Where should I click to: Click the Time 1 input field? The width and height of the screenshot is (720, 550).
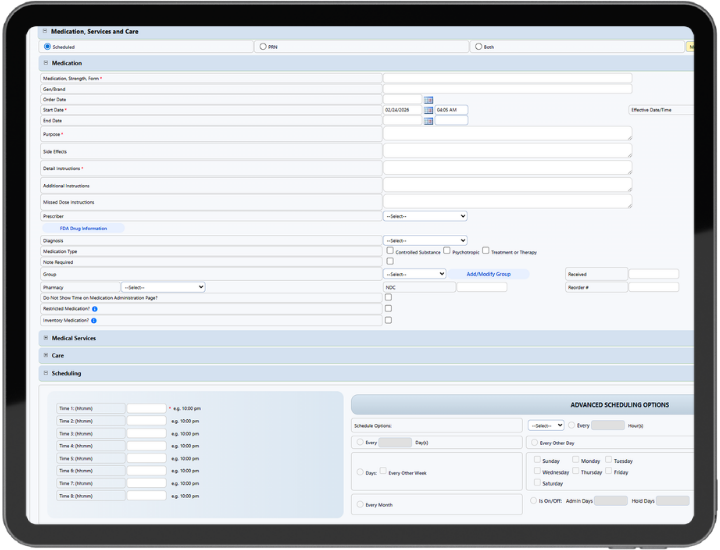click(x=146, y=408)
